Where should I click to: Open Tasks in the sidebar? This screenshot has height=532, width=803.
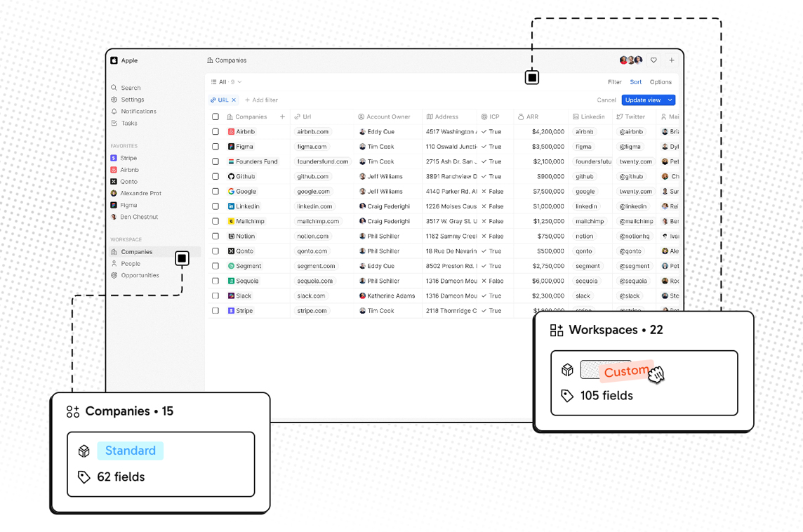[124, 123]
